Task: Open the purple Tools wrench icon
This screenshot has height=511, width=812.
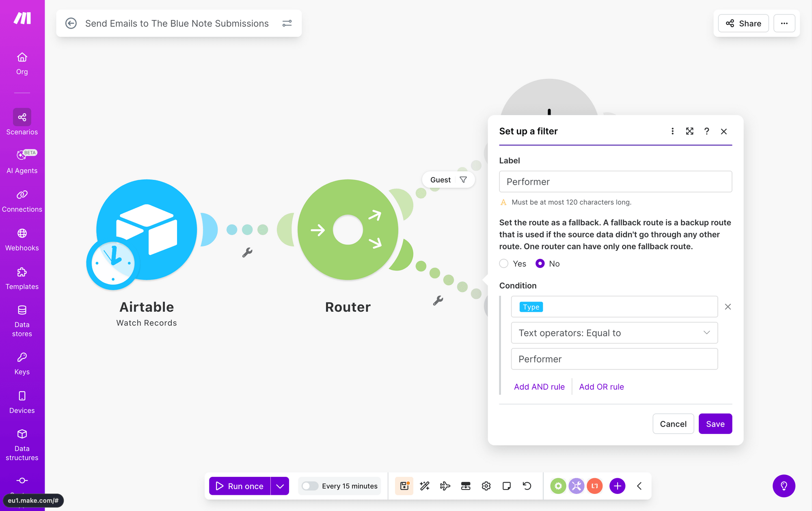Action: pos(576,486)
